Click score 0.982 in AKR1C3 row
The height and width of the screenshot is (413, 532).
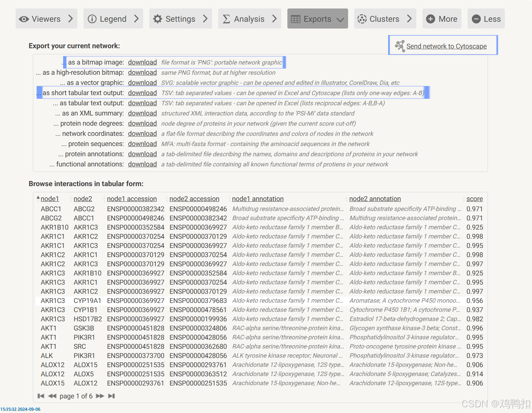[475, 319]
